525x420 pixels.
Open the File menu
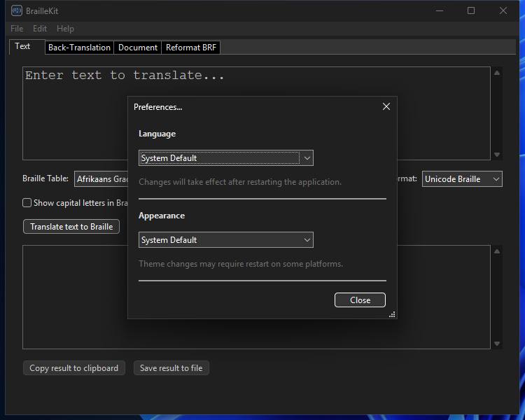pos(17,29)
